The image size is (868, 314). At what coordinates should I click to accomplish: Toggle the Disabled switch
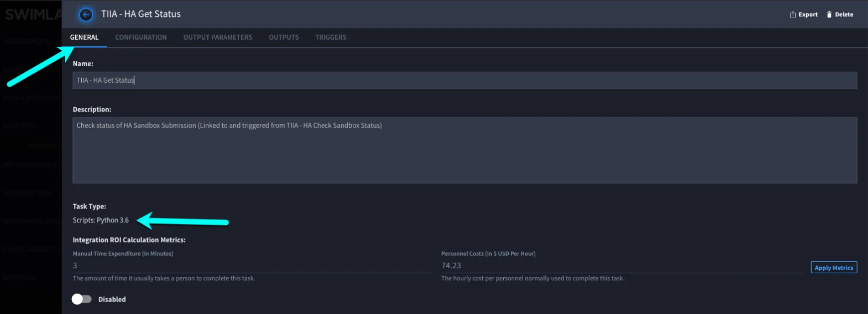(82, 299)
